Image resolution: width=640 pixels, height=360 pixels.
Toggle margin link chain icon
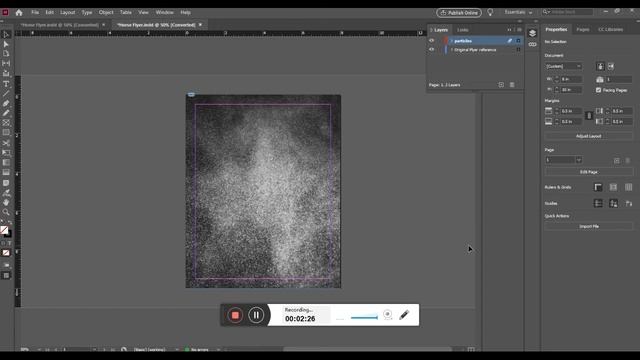point(589,116)
